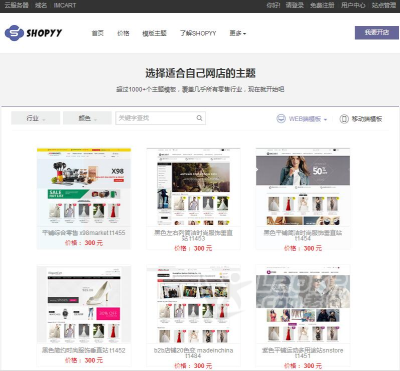Screen dimensions: 400x371
Task: Click the 我要开店 button
Action: tap(377, 32)
